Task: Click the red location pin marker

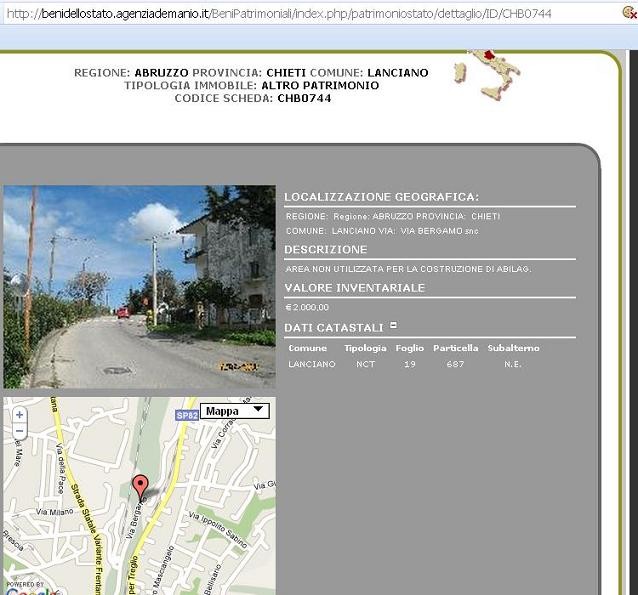Action: pos(141,486)
